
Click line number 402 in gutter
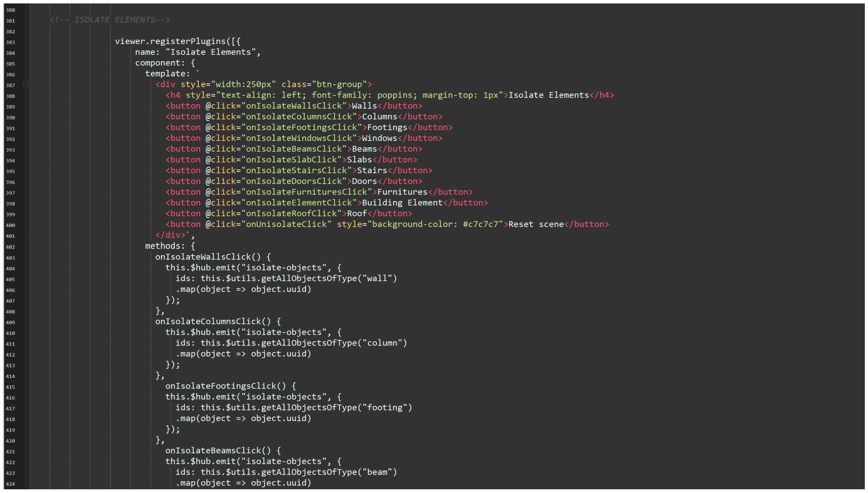tap(11, 247)
